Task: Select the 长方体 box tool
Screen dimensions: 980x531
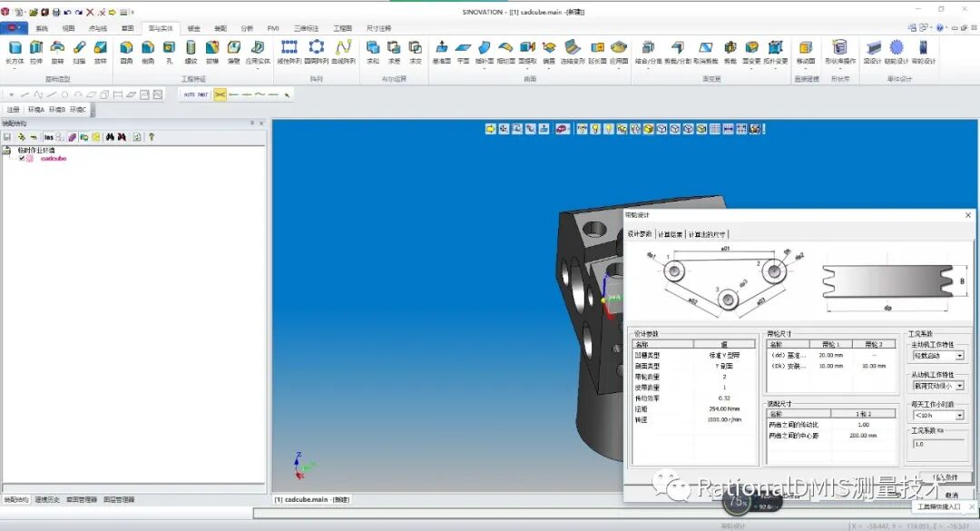Action: [x=15, y=52]
